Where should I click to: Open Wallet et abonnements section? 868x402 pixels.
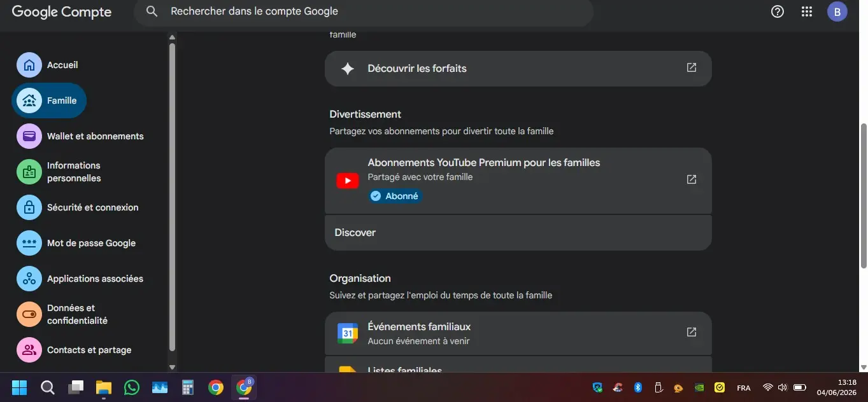80,136
